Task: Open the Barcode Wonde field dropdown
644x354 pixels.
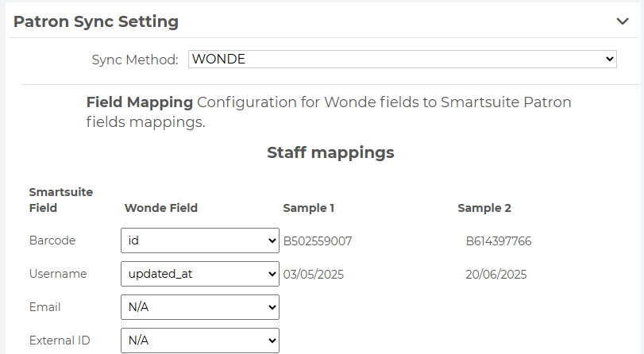Action: click(x=199, y=240)
